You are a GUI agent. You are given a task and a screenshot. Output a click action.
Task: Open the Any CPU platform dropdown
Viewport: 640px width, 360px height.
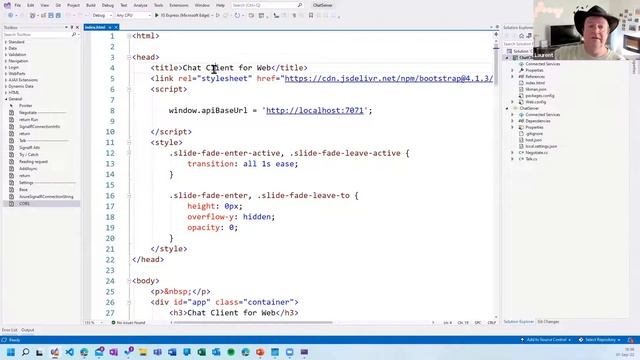(133, 15)
